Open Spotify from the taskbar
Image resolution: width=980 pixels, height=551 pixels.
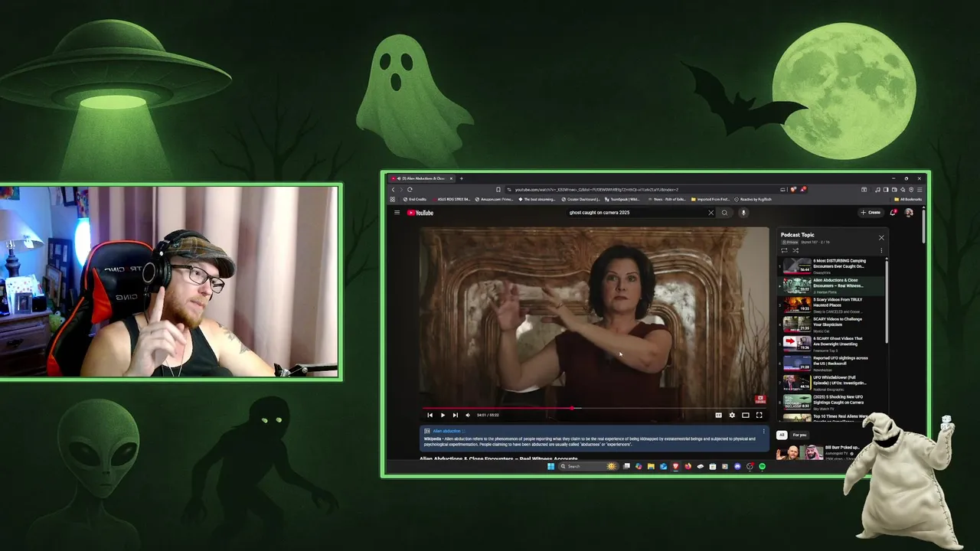pos(762,466)
